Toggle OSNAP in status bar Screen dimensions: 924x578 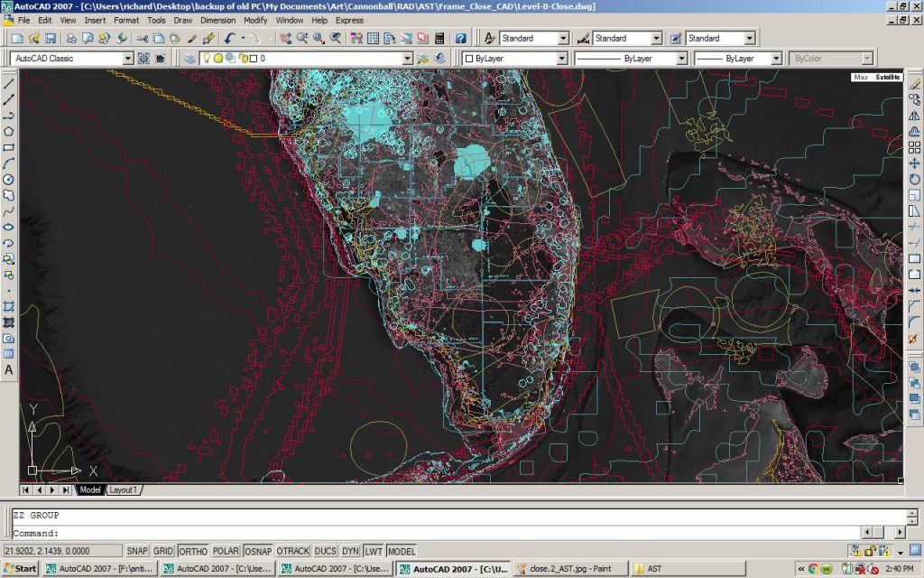(256, 551)
